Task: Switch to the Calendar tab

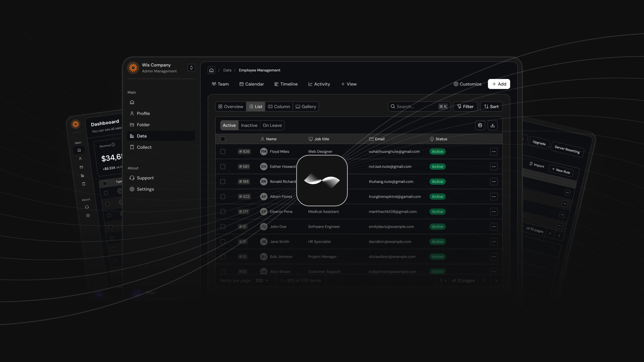Action: 251,84
